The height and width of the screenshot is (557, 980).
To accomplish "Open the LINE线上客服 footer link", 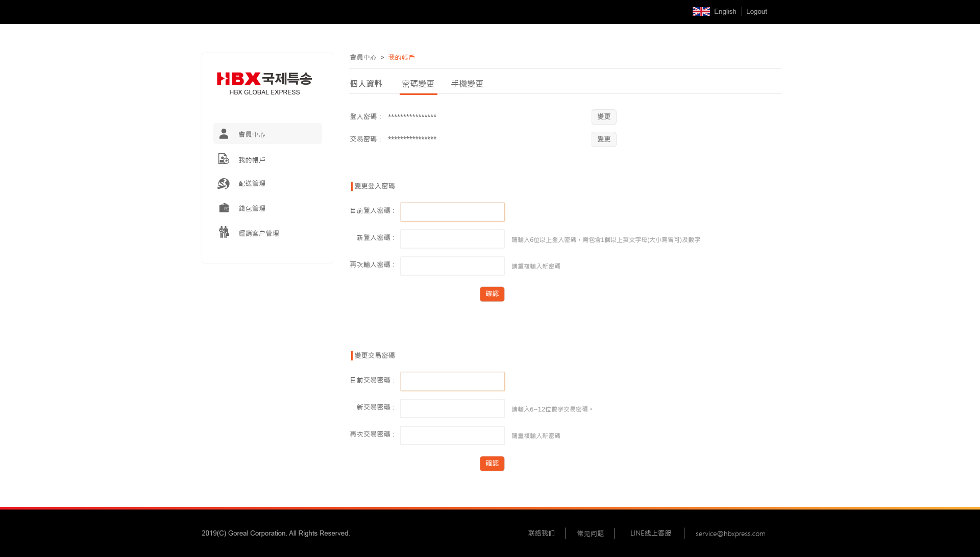I will [650, 533].
